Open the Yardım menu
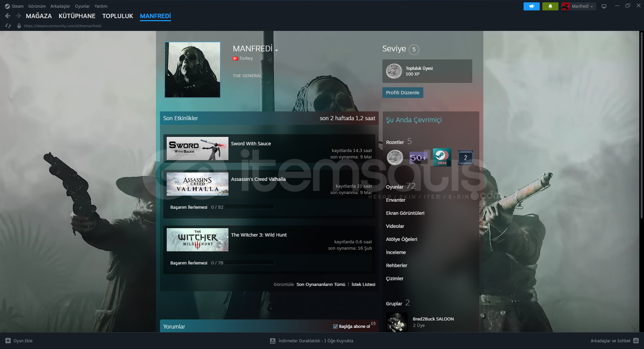This screenshot has height=349, width=644. click(x=101, y=6)
